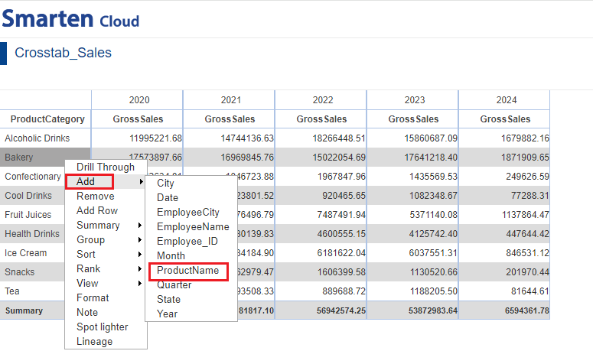
Task: Click cell value 11995221.68
Action: click(x=155, y=138)
